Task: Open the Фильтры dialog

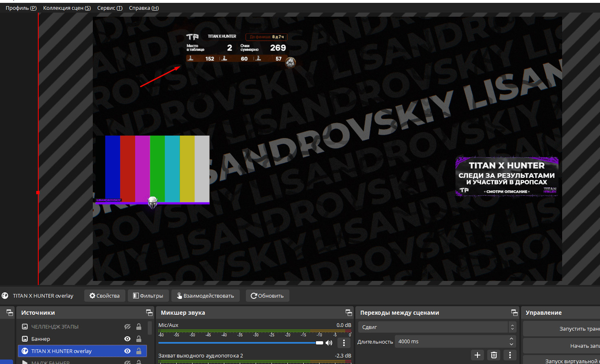Action: pyautogui.click(x=148, y=296)
